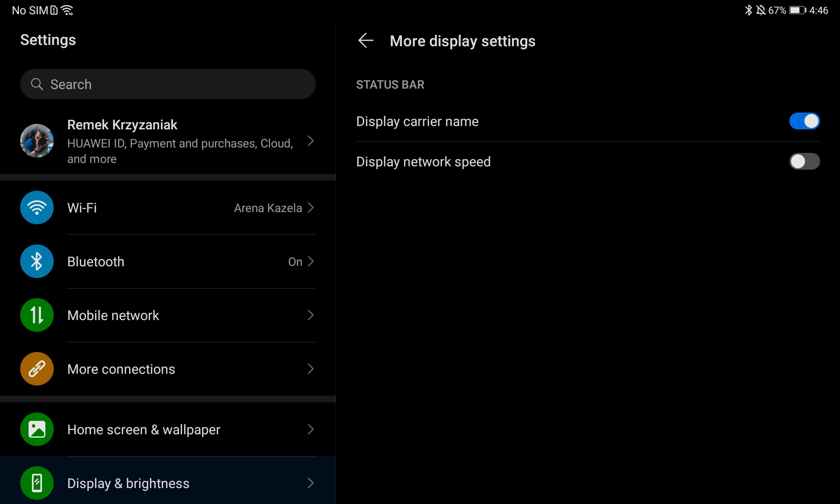
Task: Disable Display carrier name toggle
Action: [x=804, y=121]
